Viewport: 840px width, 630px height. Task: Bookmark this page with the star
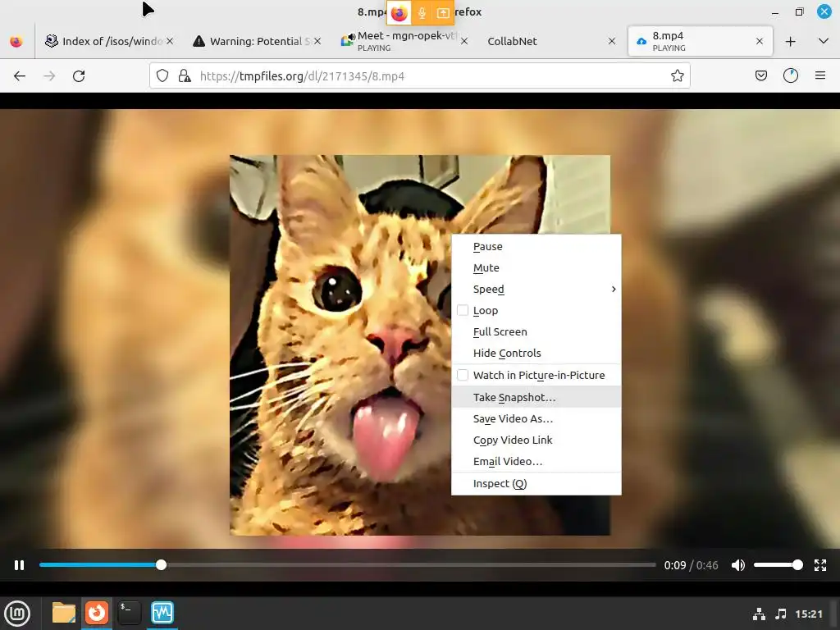point(677,76)
